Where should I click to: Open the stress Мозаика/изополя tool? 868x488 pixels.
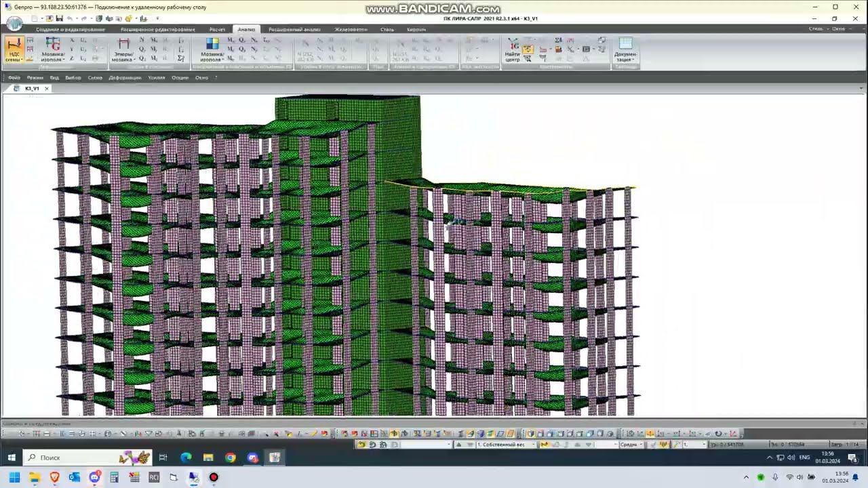coord(212,50)
